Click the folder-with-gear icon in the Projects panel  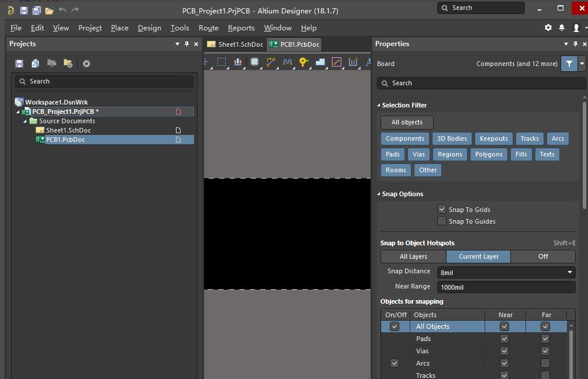pyautogui.click(x=68, y=63)
